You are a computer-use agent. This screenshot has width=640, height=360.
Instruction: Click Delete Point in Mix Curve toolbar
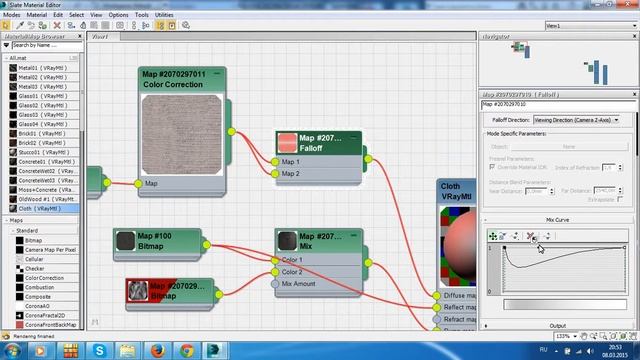point(530,236)
